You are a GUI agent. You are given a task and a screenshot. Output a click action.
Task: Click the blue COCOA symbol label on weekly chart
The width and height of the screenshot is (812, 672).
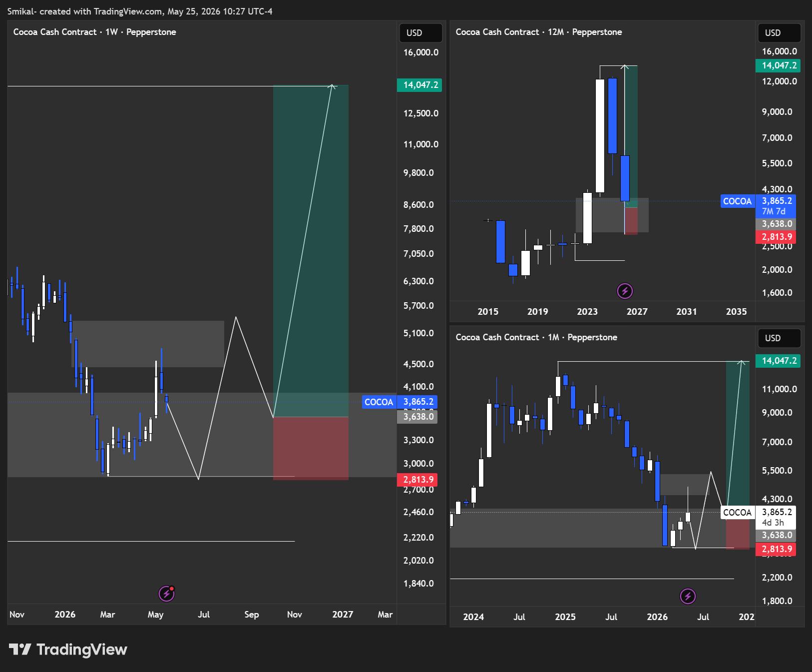(379, 402)
